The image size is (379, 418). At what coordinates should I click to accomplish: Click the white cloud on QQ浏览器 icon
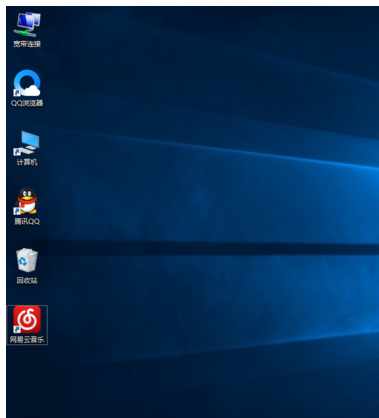pos(32,91)
